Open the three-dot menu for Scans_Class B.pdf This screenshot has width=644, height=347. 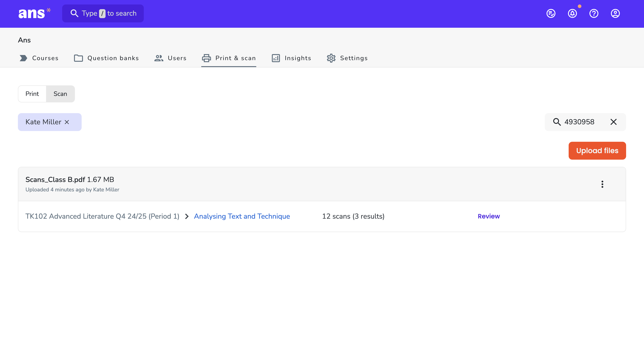602,184
